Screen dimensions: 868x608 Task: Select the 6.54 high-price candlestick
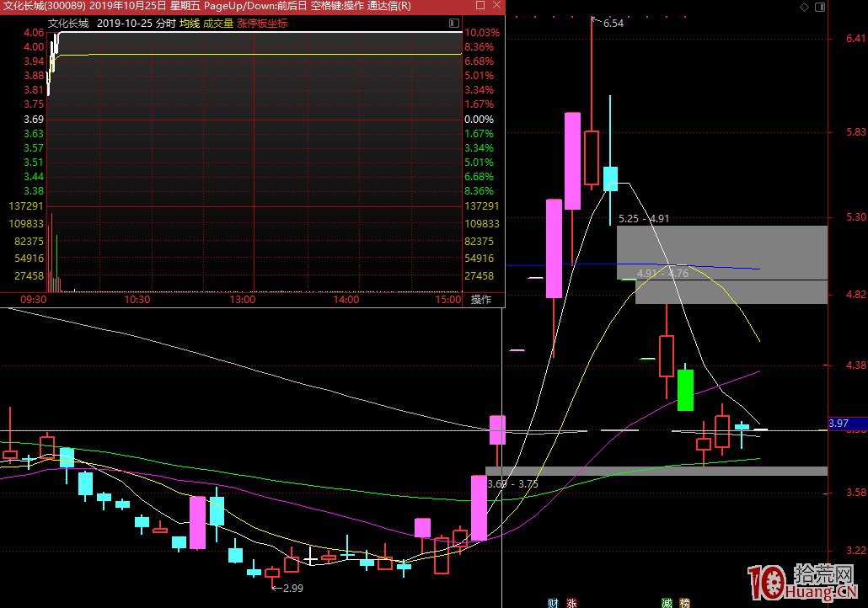point(591,157)
